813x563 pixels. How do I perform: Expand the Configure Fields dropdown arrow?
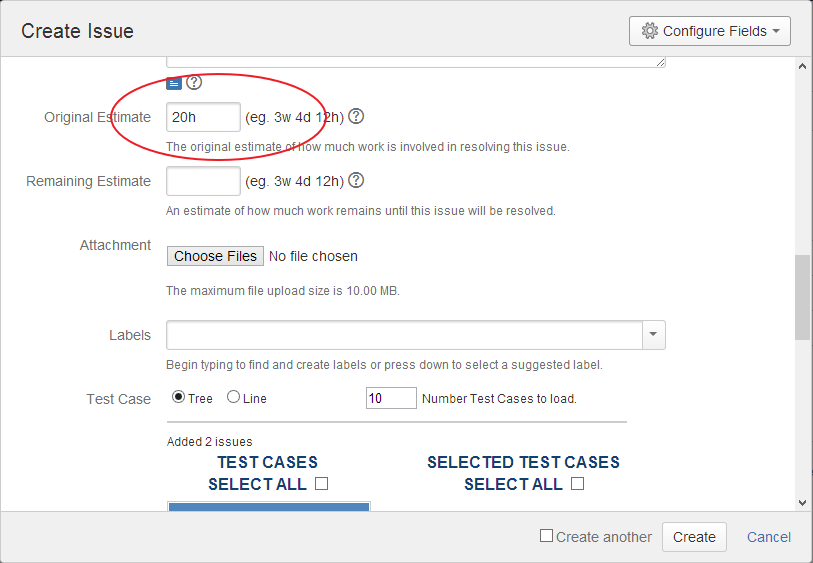776,31
